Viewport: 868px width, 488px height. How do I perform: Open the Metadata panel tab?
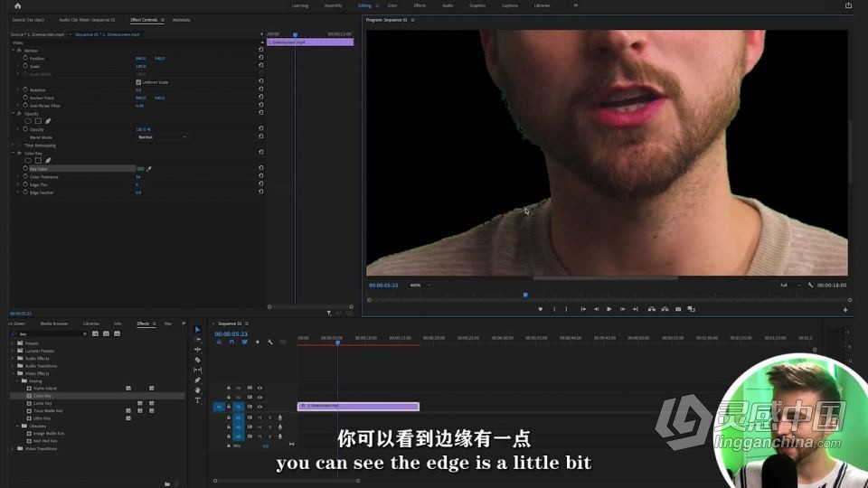181,20
